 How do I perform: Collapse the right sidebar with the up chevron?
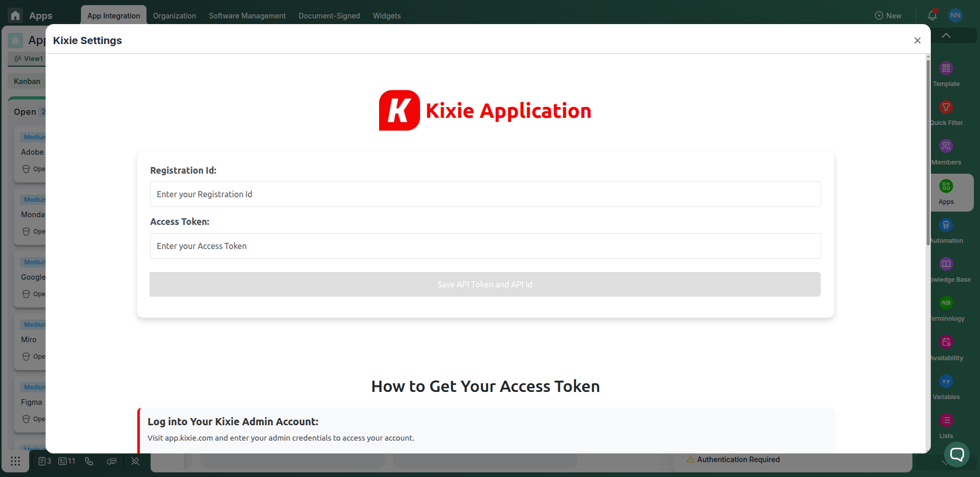[946, 35]
